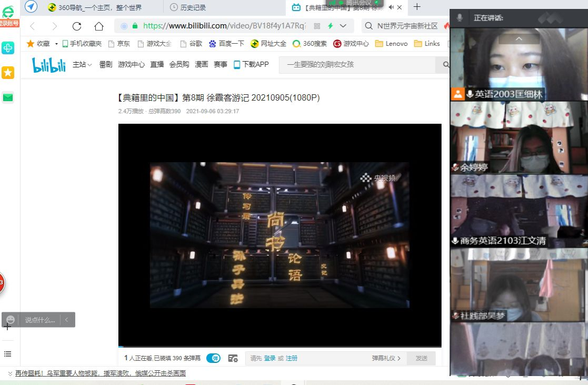This screenshot has width=588, height=385.
Task: Toggle the danmaku 弹 switch
Action: [213, 358]
